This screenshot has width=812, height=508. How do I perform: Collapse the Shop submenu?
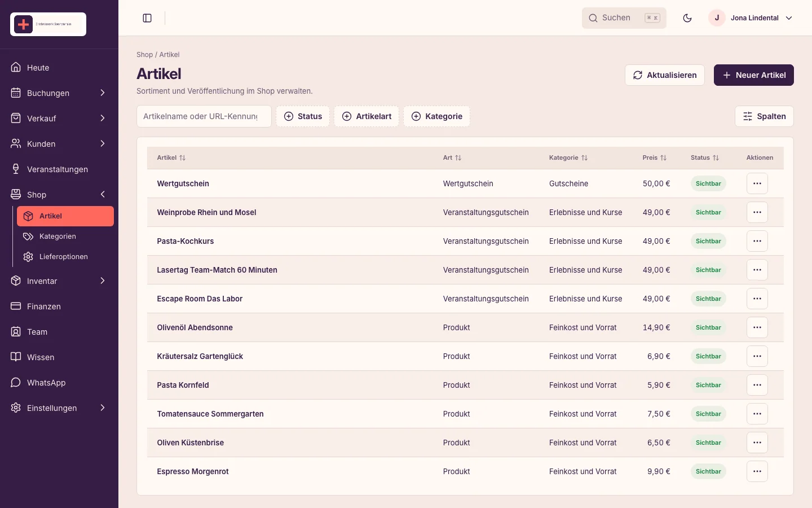pyautogui.click(x=59, y=195)
